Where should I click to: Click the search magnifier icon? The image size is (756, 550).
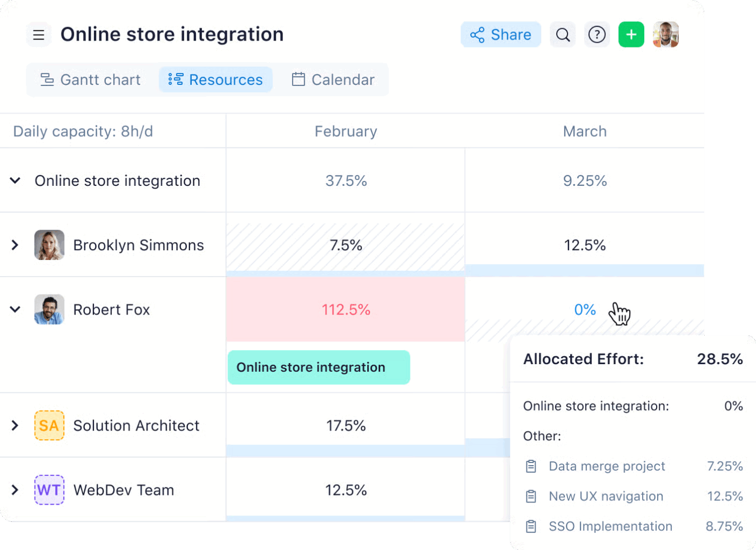pos(563,34)
